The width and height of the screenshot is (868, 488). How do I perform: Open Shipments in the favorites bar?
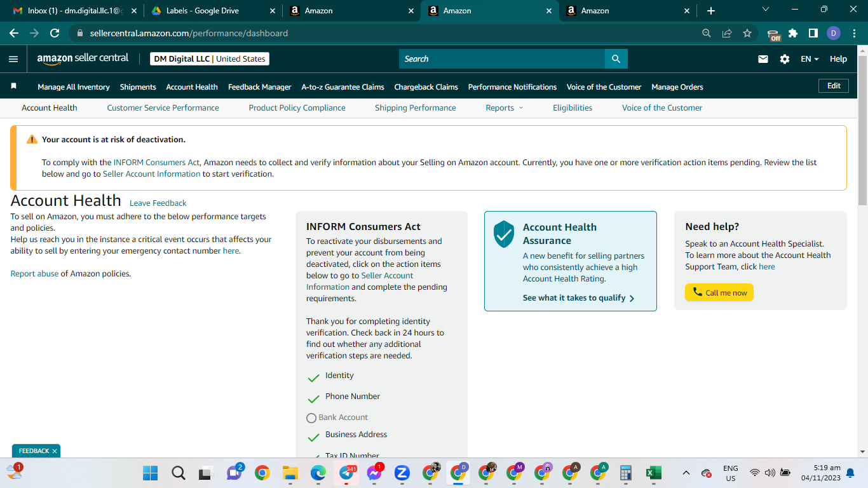(138, 87)
